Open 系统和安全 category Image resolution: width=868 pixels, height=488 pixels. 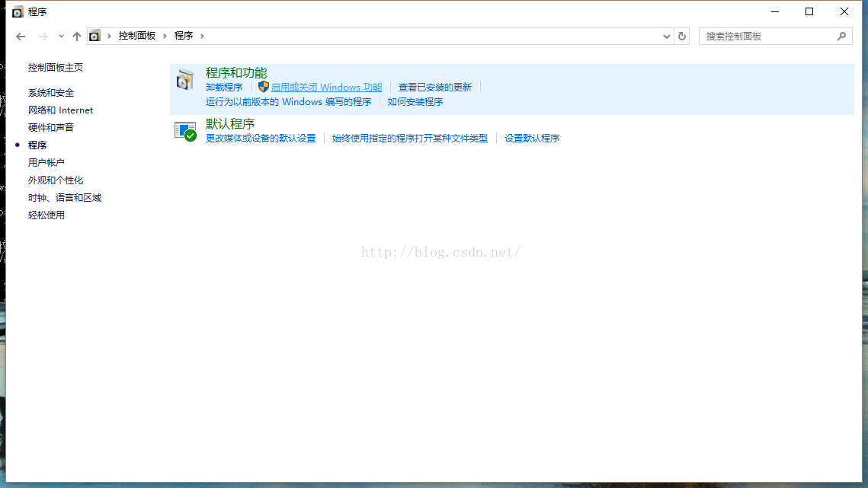51,93
